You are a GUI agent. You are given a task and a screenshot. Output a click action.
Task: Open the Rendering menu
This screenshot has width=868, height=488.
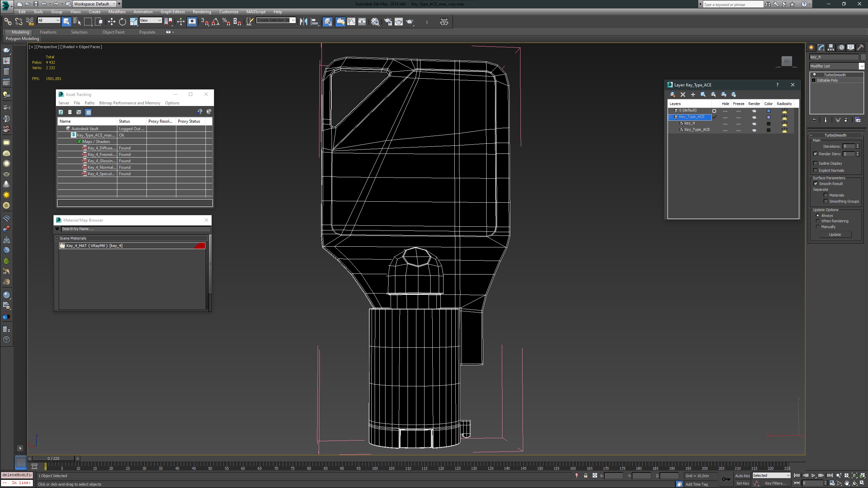202,12
